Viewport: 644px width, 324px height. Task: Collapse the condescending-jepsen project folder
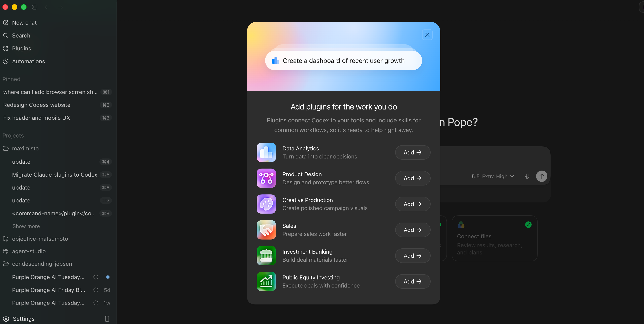point(57,264)
